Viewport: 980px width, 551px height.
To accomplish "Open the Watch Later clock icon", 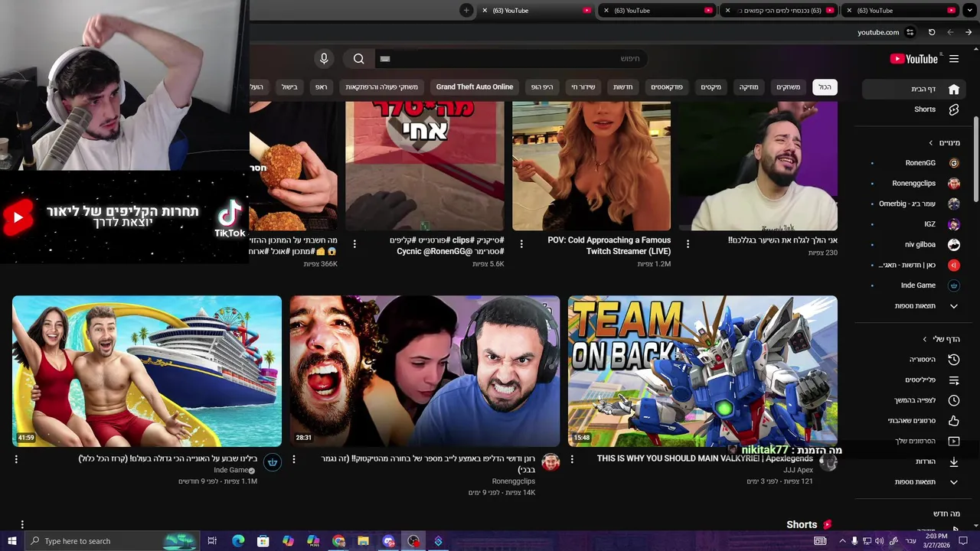I will 954,400.
